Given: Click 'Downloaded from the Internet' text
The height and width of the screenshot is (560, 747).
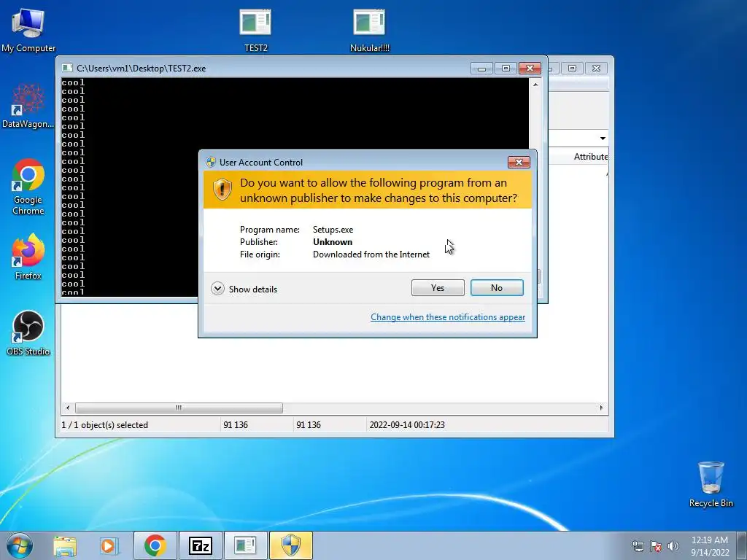Looking at the screenshot, I should pyautogui.click(x=371, y=254).
